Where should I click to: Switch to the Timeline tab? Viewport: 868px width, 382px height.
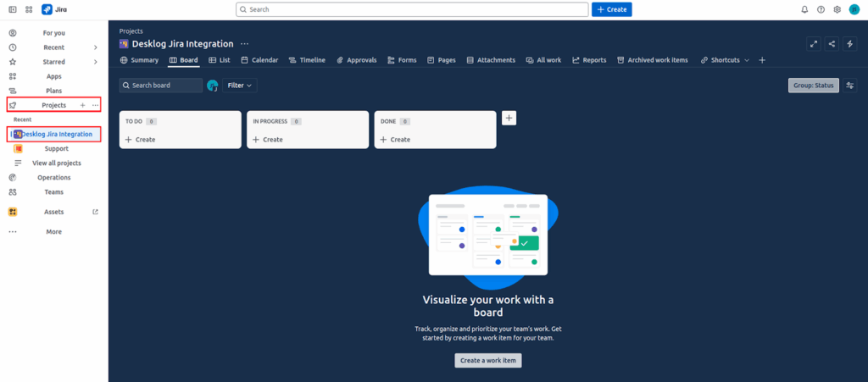(307, 60)
